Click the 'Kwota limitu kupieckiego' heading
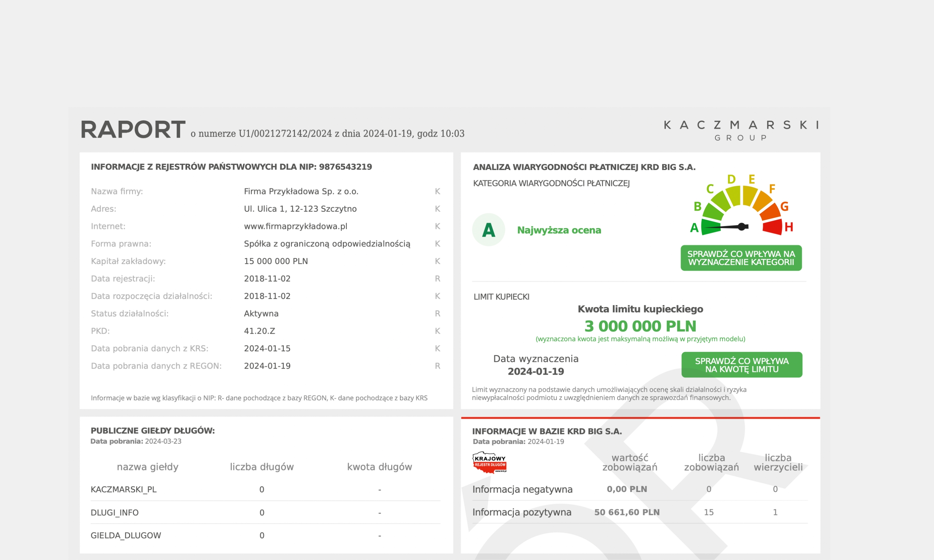This screenshot has width=934, height=560. click(x=640, y=309)
